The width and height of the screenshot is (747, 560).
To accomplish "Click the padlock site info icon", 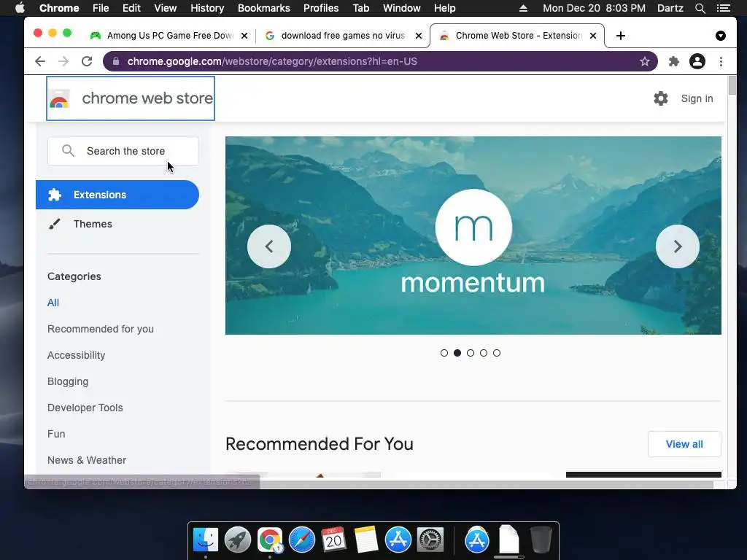I will [116, 61].
